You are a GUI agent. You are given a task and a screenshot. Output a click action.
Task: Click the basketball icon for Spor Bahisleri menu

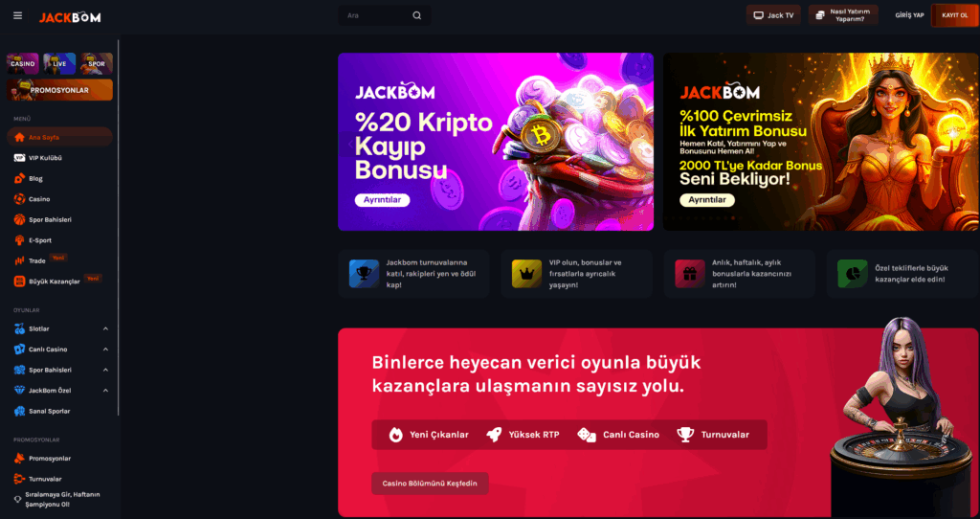(19, 219)
